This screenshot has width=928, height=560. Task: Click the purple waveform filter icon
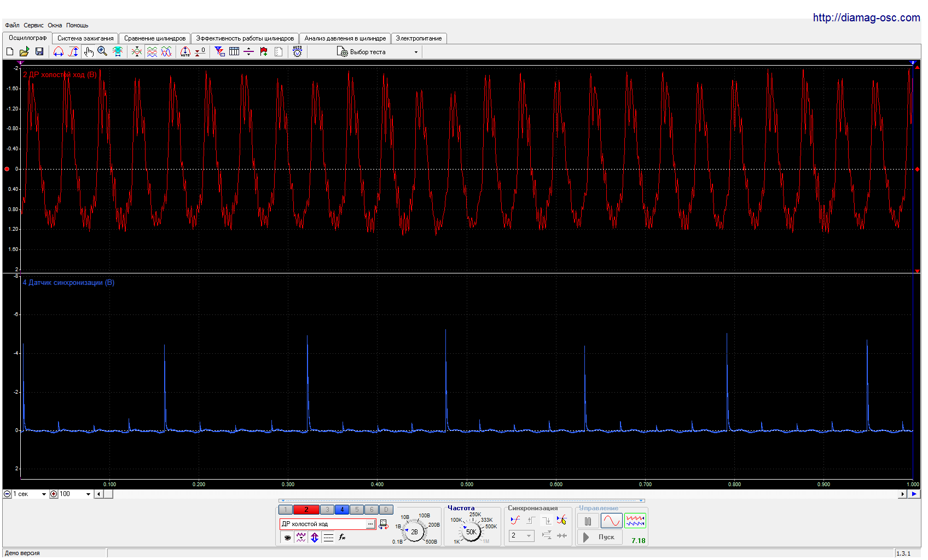[301, 538]
